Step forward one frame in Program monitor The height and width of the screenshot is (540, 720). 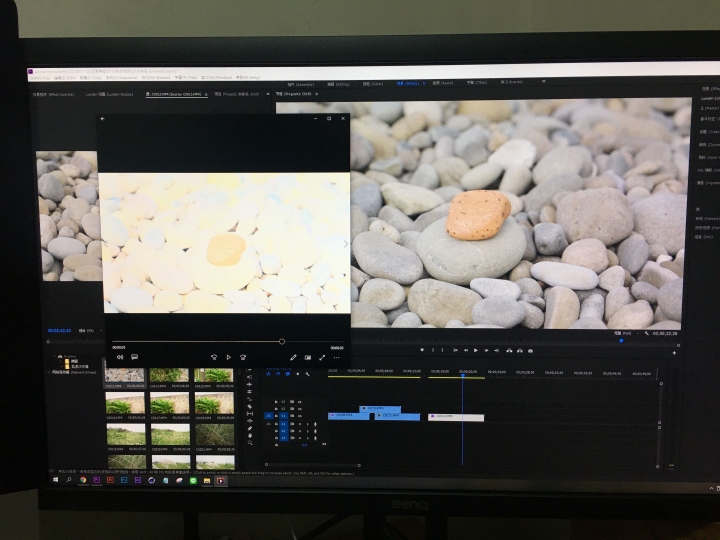[x=486, y=350]
